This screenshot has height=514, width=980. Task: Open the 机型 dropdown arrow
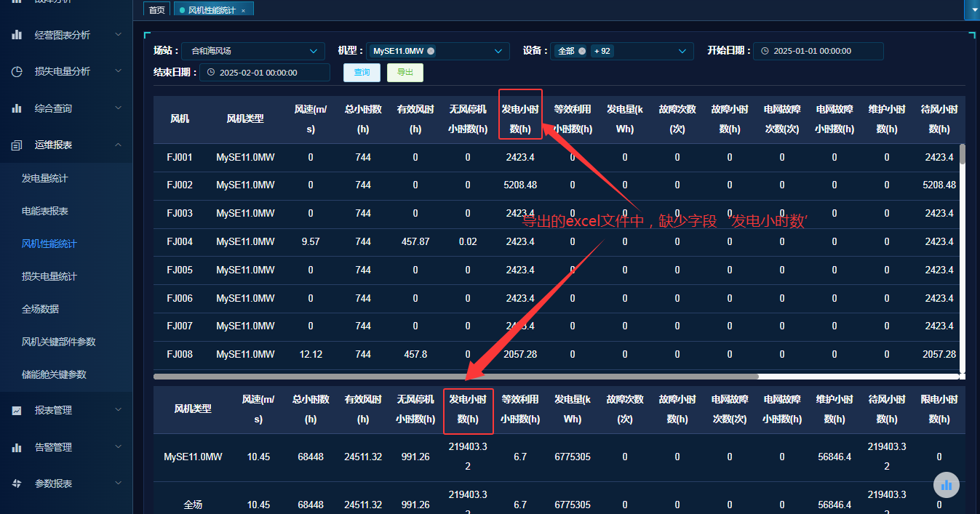(498, 51)
